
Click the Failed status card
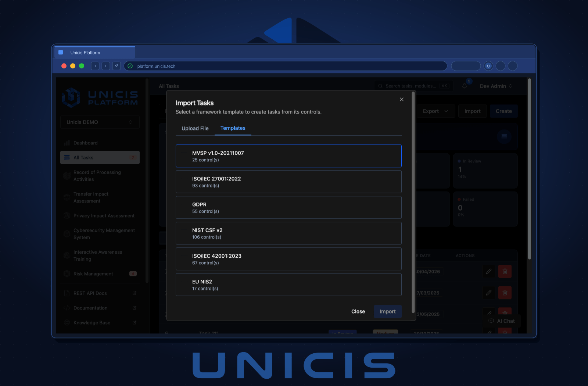point(485,209)
